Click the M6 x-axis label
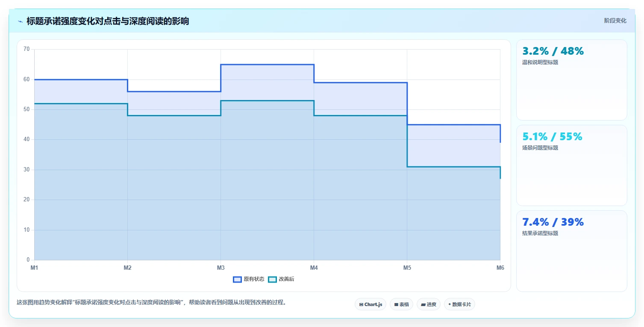The height and width of the screenshot is (327, 644). (x=500, y=268)
